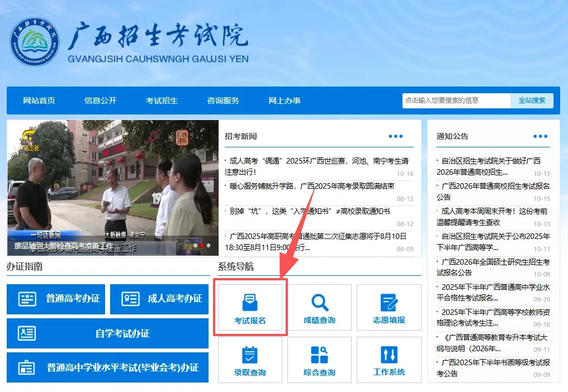Open more 通知公告 via three dots
Viewport: 568px width, 392px height.
(540, 136)
